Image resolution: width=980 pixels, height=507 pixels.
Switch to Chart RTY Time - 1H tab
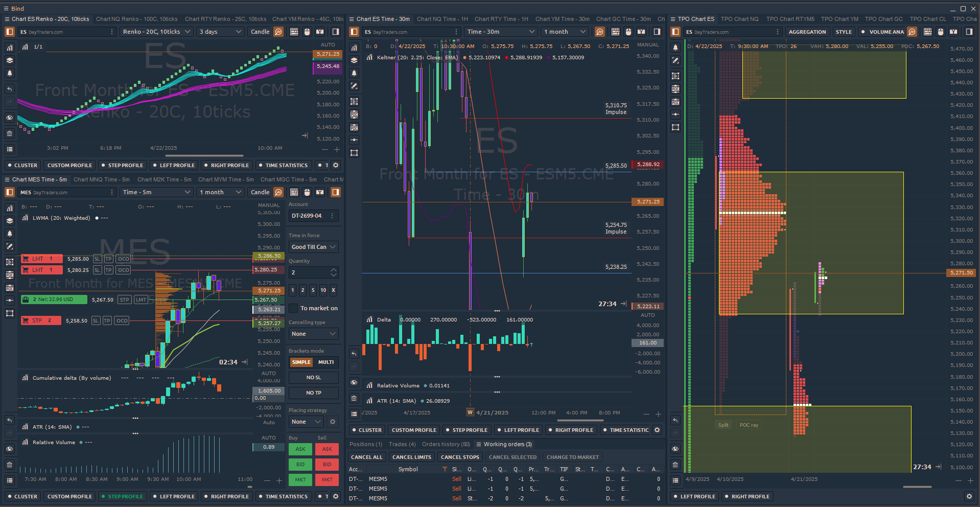[x=501, y=19]
